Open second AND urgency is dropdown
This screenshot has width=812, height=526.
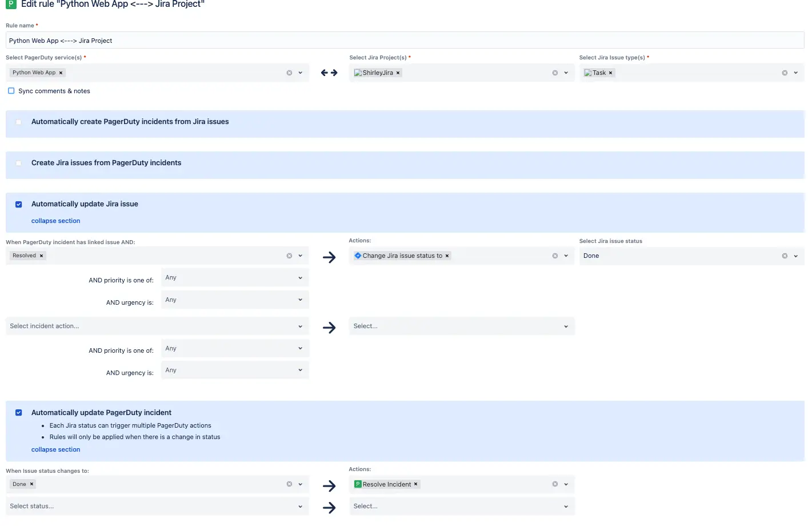pos(235,370)
